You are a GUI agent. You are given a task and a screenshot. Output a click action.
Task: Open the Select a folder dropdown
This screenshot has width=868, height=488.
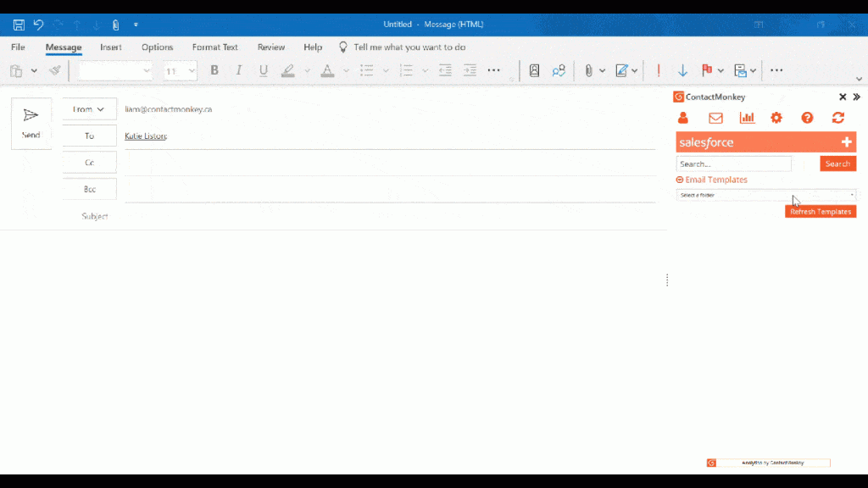click(766, 195)
